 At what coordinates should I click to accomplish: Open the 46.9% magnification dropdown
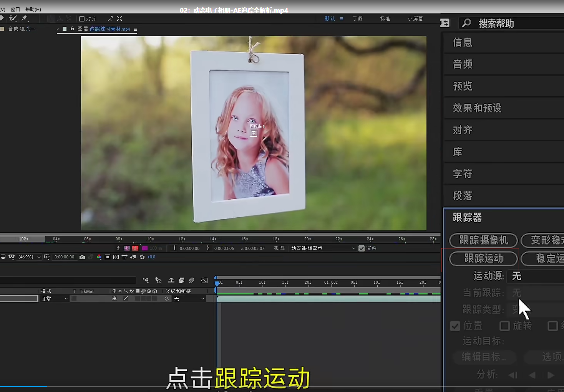pos(29,257)
